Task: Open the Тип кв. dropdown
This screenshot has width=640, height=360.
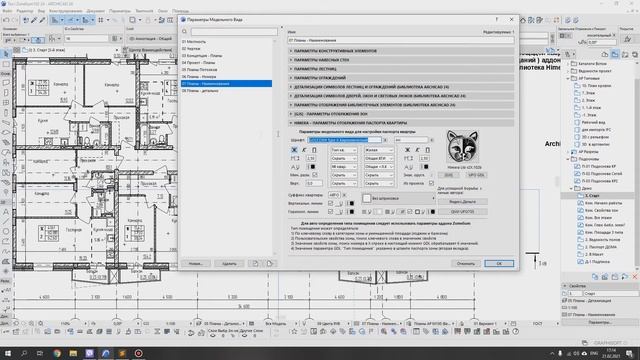Action: coord(344,150)
